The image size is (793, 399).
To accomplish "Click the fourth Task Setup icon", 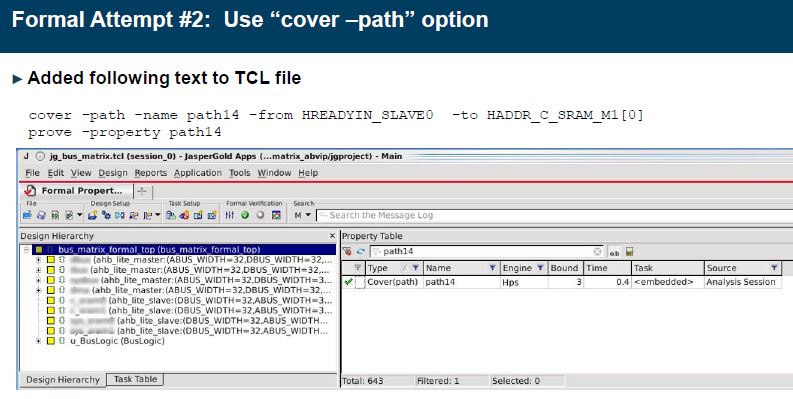I will pyautogui.click(x=212, y=215).
